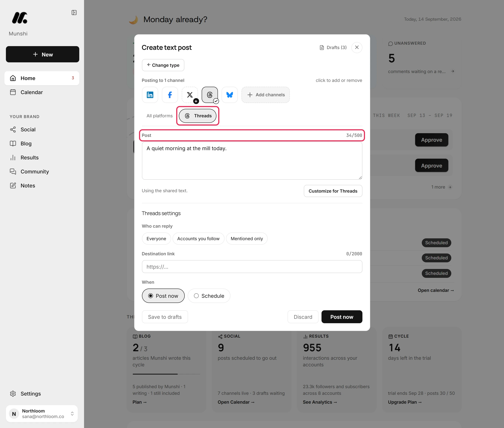Click Add channels button
Screen dimensions: 504x428
pyautogui.click(x=265, y=95)
